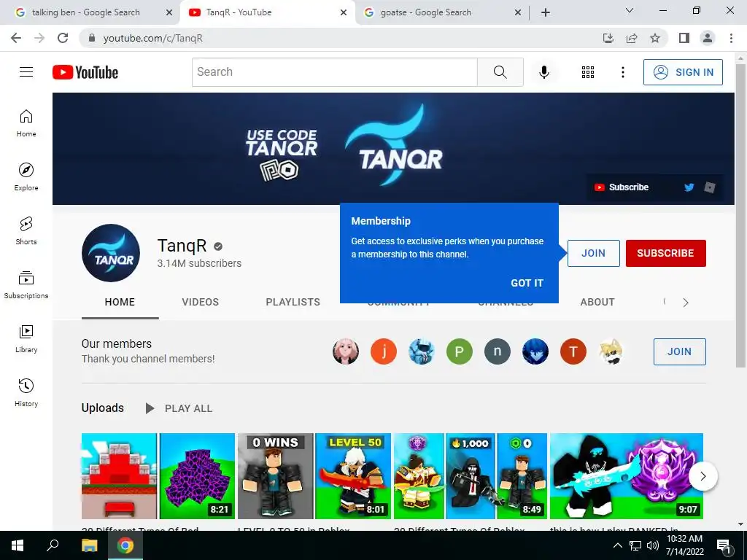
Task: Select the PLAYLISTS channel tab
Action: (x=293, y=302)
